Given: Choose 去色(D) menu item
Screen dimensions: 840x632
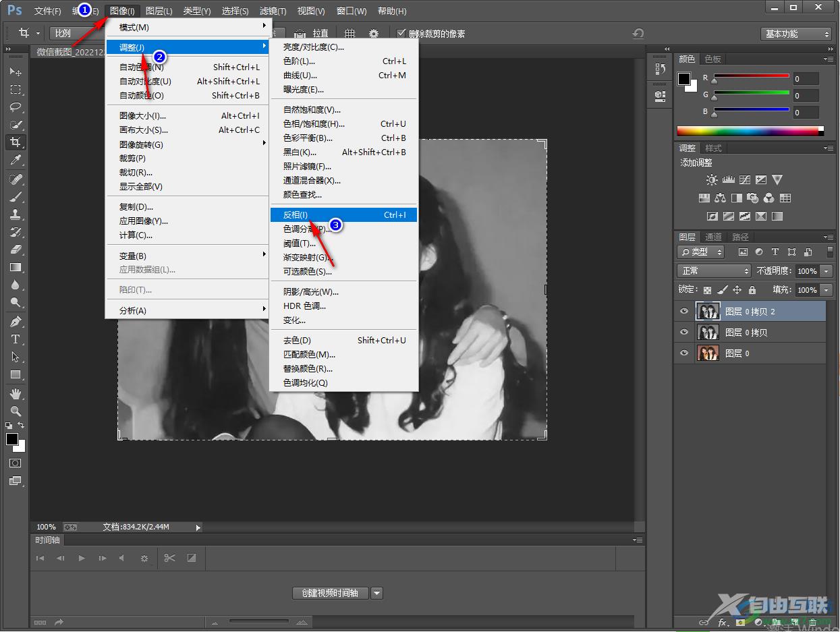Looking at the screenshot, I should click(343, 341).
